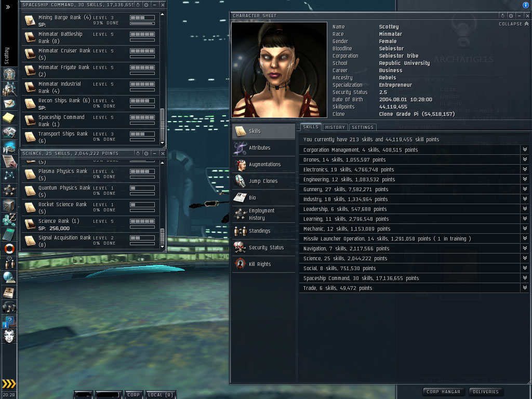Expand the Navigation skill group
This screenshot has height=399, width=532.
click(525, 248)
